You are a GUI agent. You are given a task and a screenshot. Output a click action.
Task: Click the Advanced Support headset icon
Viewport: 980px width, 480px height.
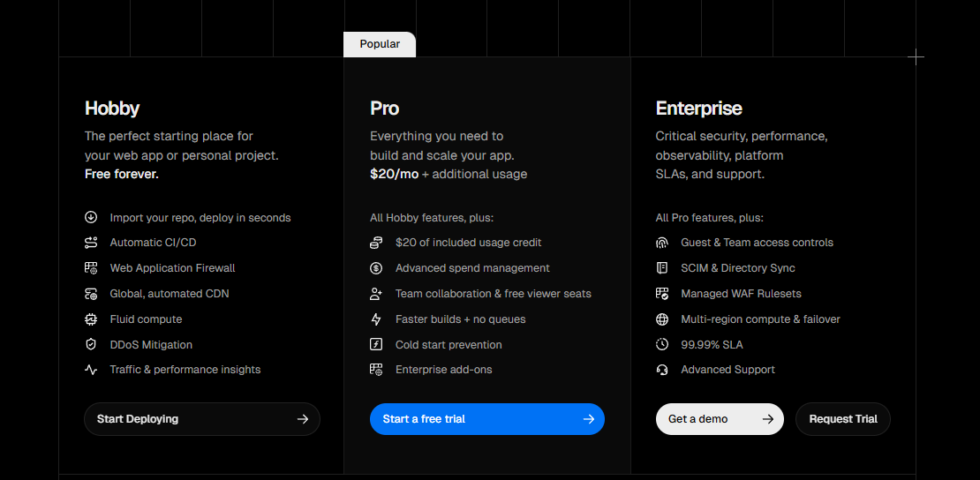pos(662,370)
